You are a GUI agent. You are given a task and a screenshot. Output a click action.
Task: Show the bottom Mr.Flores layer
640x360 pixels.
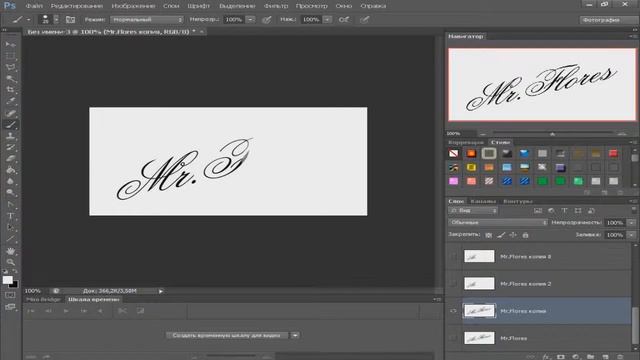point(453,338)
